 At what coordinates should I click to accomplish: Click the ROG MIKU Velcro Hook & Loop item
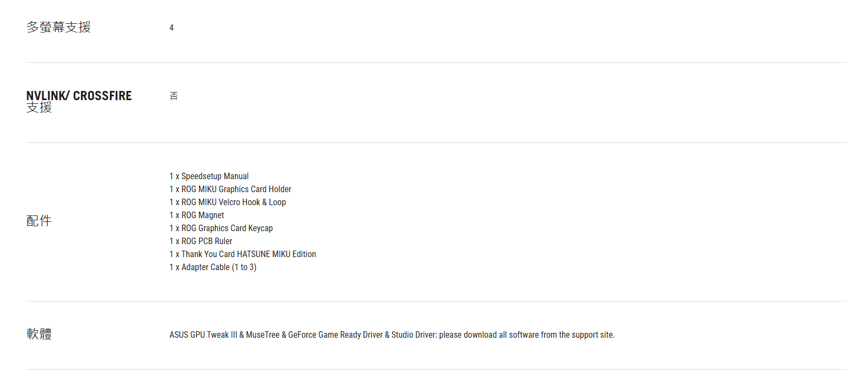227,202
